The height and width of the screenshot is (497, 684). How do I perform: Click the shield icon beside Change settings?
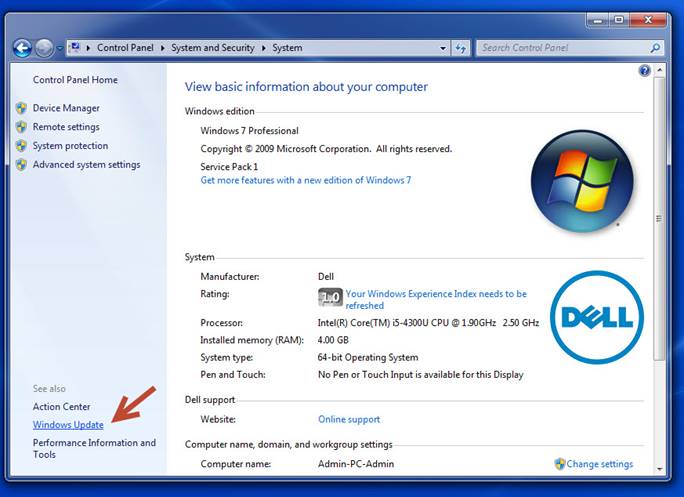(x=560, y=464)
